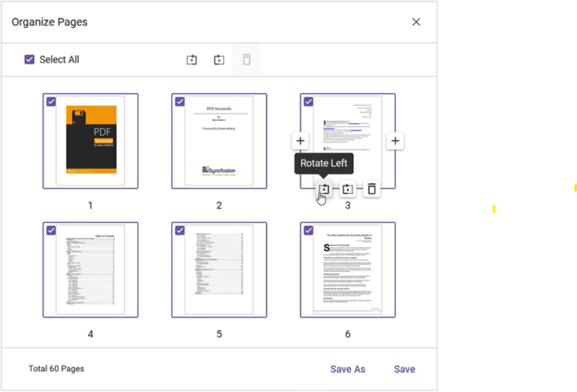Click the 'Total 60 Pages' text
The image size is (577, 392).
56,369
